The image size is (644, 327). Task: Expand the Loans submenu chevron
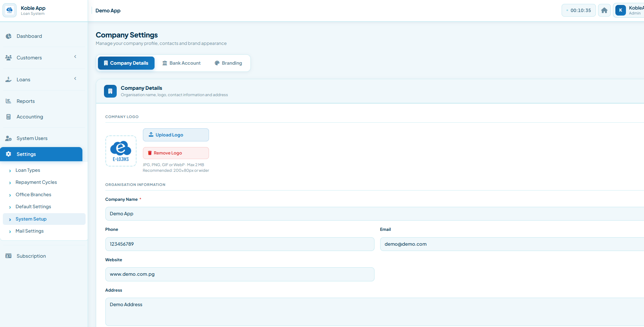point(75,79)
